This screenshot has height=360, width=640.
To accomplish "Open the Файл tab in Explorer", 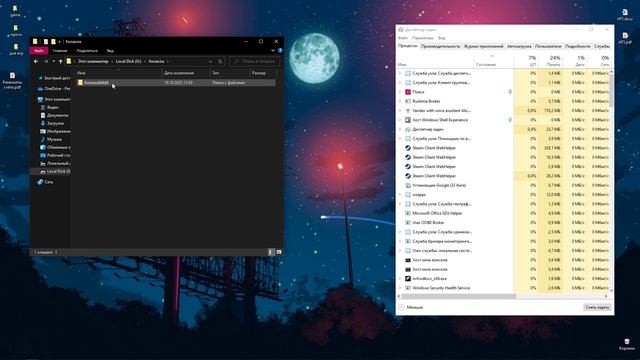I will pyautogui.click(x=39, y=51).
